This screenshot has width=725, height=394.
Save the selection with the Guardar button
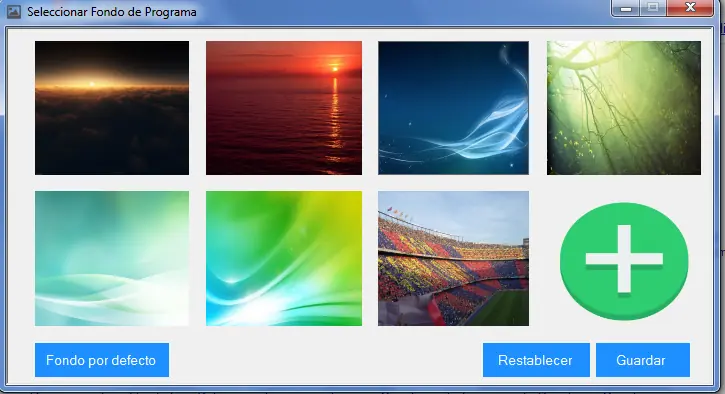643,360
